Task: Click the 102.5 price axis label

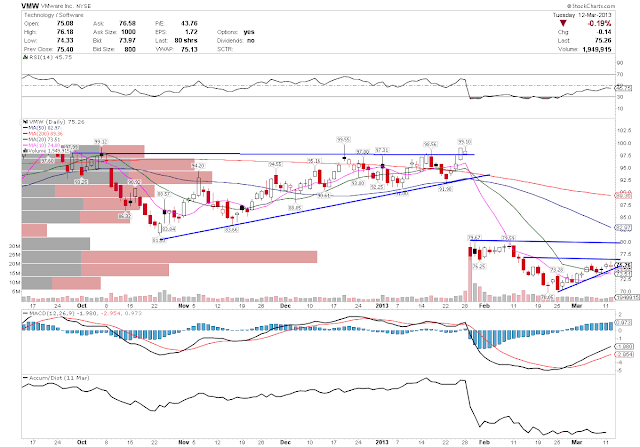Action: (626, 131)
